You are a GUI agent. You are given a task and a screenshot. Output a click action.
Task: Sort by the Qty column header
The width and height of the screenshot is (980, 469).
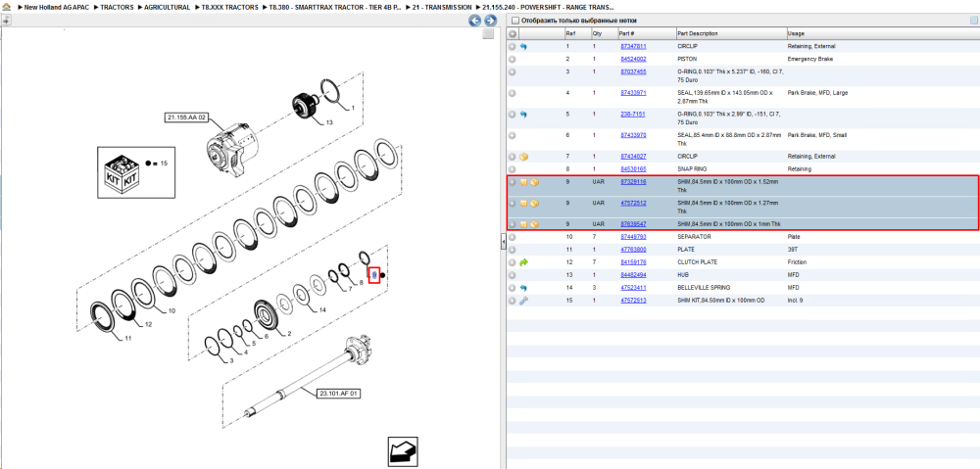click(x=603, y=33)
